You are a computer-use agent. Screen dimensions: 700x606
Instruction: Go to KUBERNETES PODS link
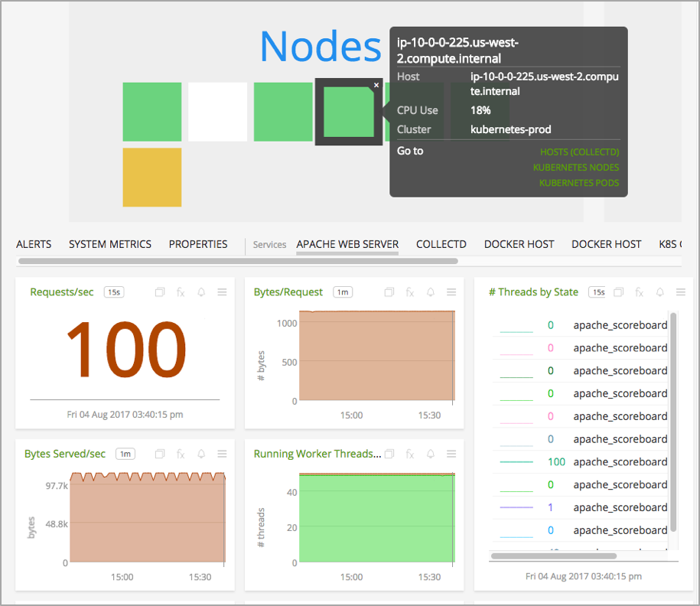coord(579,183)
